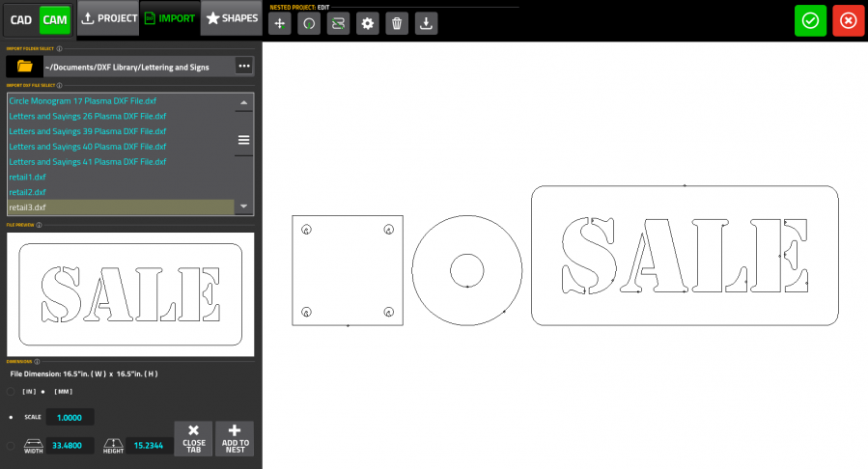Select Letters and Sayings 26 Plasma DXF file

pos(121,116)
